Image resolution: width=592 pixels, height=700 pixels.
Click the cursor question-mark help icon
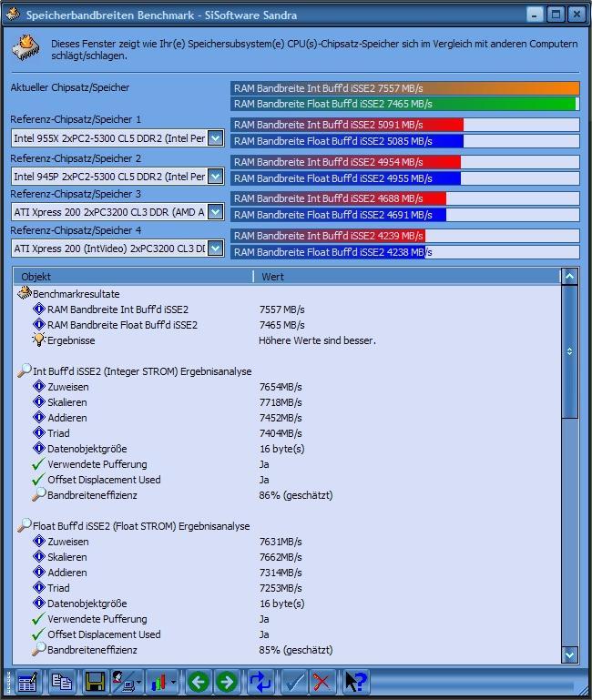355,682
